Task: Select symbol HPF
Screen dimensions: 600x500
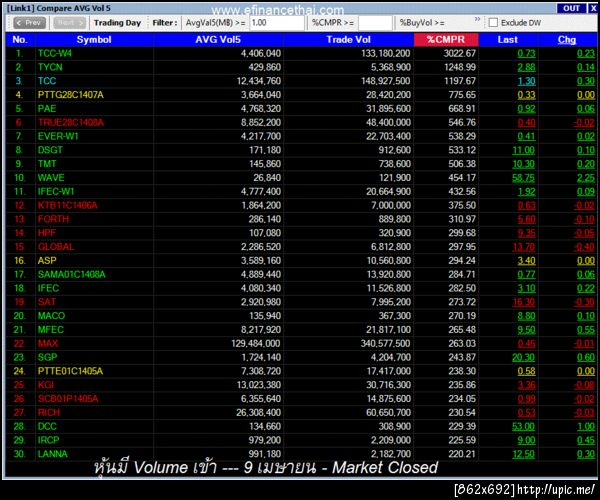Action: (x=47, y=233)
